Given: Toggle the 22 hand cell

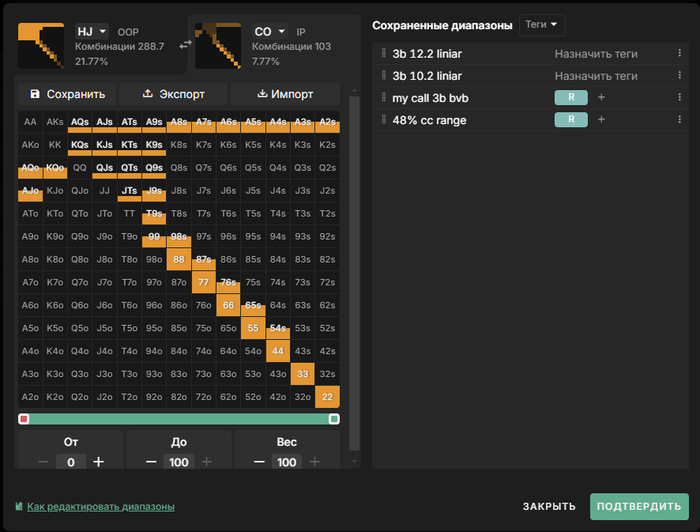Looking at the screenshot, I should click(327, 397).
